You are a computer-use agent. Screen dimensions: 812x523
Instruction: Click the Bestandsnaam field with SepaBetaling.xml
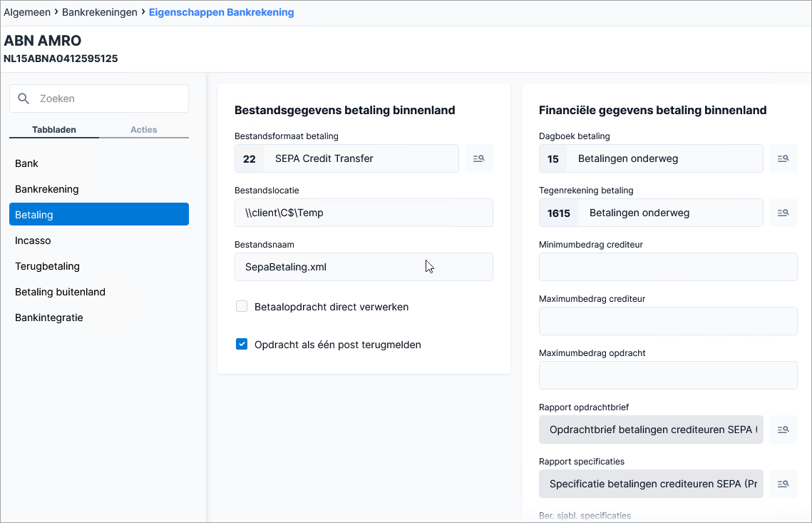[x=364, y=267]
